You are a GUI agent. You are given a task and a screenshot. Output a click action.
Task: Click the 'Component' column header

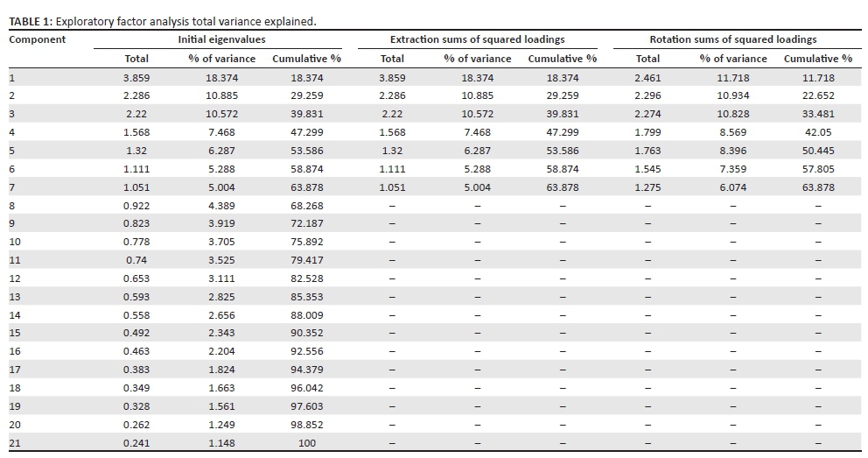37,39
